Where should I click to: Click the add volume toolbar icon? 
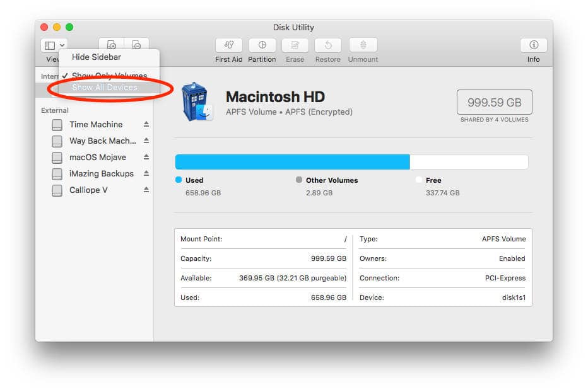pyautogui.click(x=112, y=45)
